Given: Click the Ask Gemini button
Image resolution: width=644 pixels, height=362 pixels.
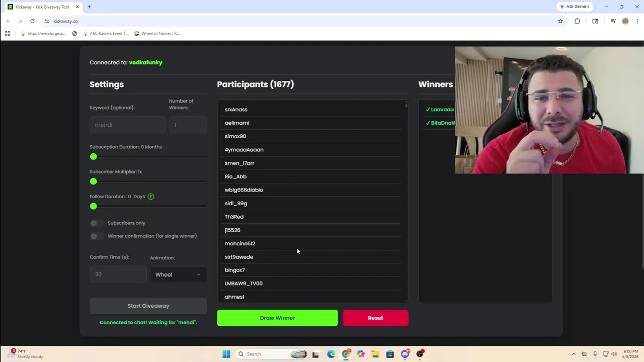Looking at the screenshot, I should click(574, 7).
